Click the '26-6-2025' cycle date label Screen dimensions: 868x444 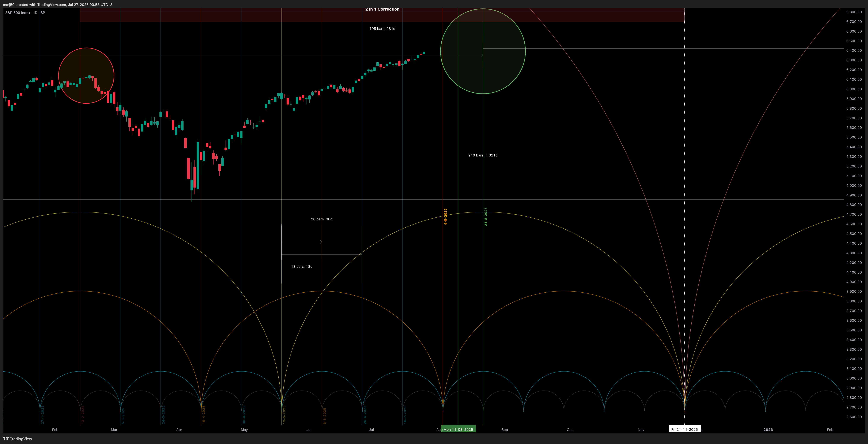coord(365,415)
